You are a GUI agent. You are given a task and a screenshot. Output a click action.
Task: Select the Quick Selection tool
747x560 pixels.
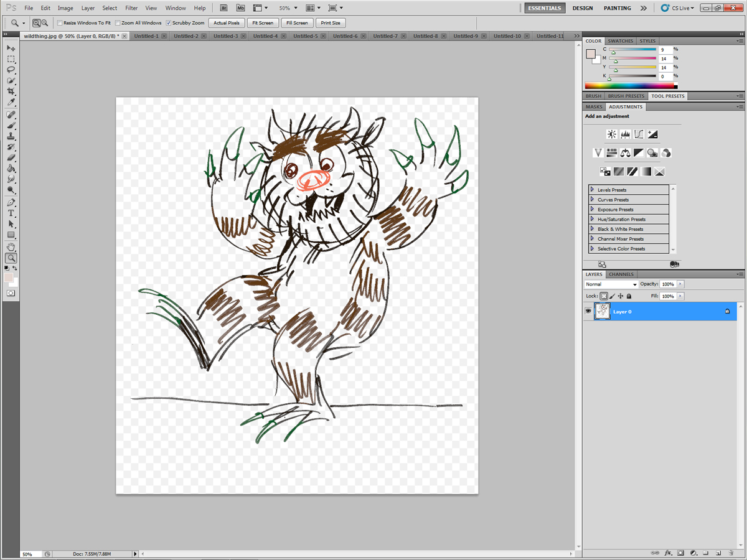click(x=11, y=80)
